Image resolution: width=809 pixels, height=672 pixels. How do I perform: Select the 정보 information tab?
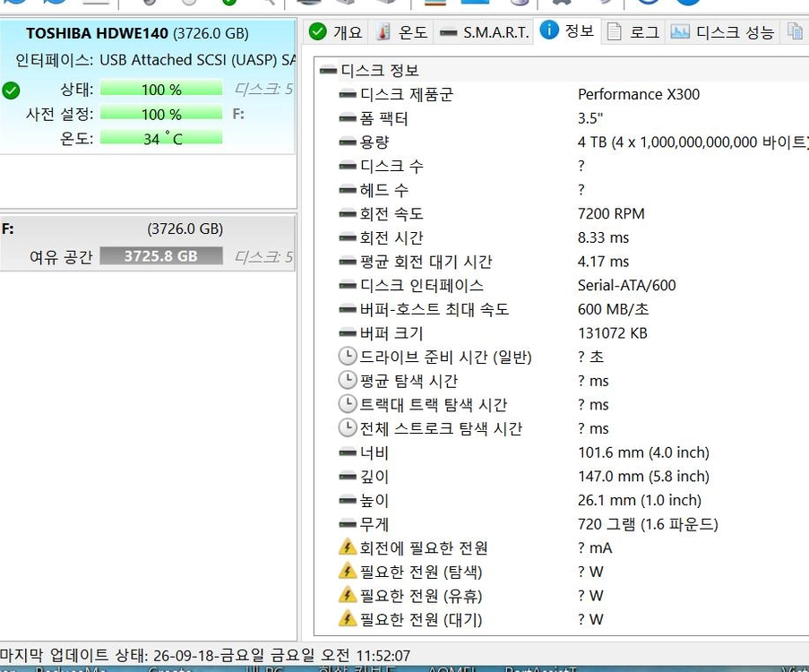(567, 31)
